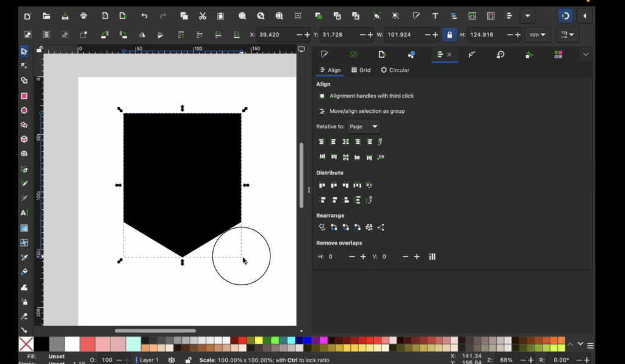Open display mode menu above canvas
This screenshot has height=364, width=625.
[x=302, y=49]
